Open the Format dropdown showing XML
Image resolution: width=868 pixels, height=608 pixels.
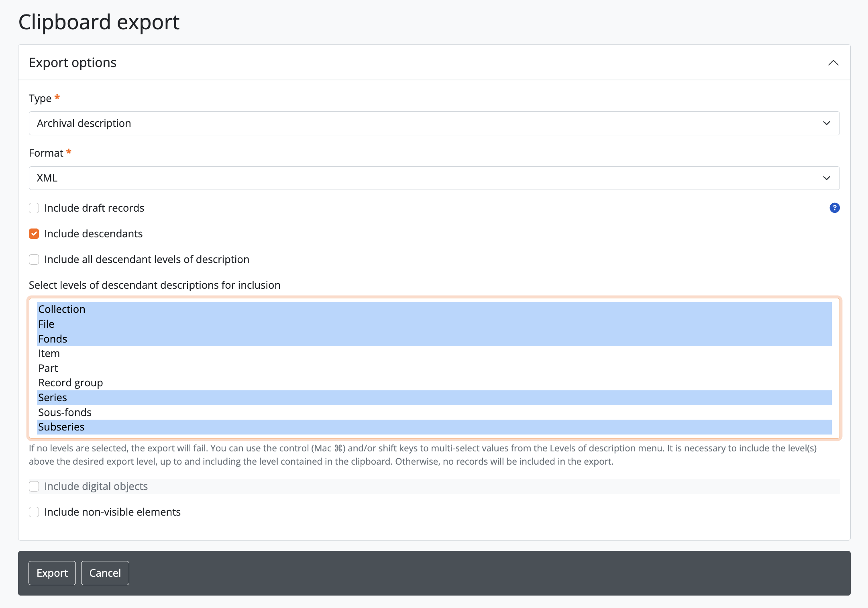434,178
